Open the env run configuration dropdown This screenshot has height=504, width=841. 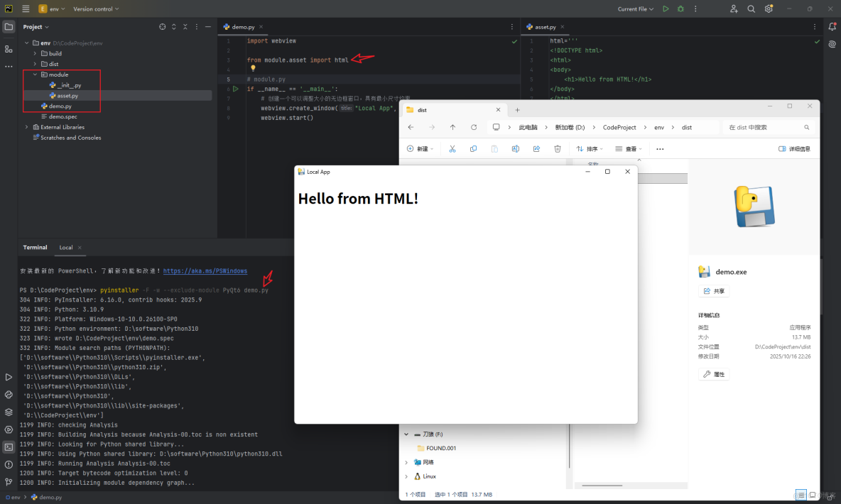pyautogui.click(x=57, y=9)
